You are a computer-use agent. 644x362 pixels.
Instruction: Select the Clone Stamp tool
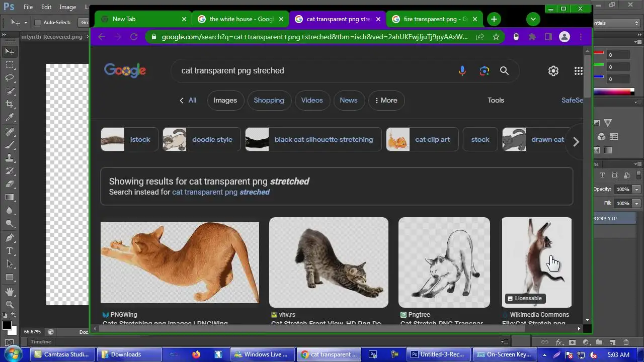(10, 158)
